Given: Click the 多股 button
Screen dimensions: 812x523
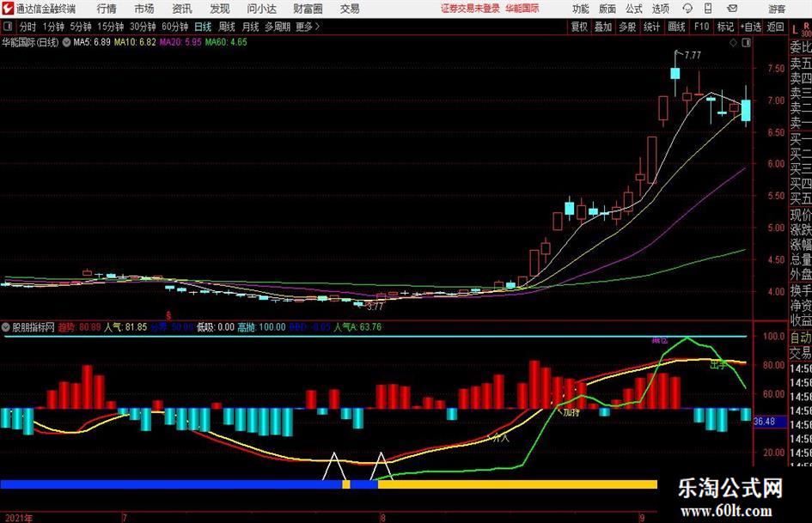Looking at the screenshot, I should [627, 27].
